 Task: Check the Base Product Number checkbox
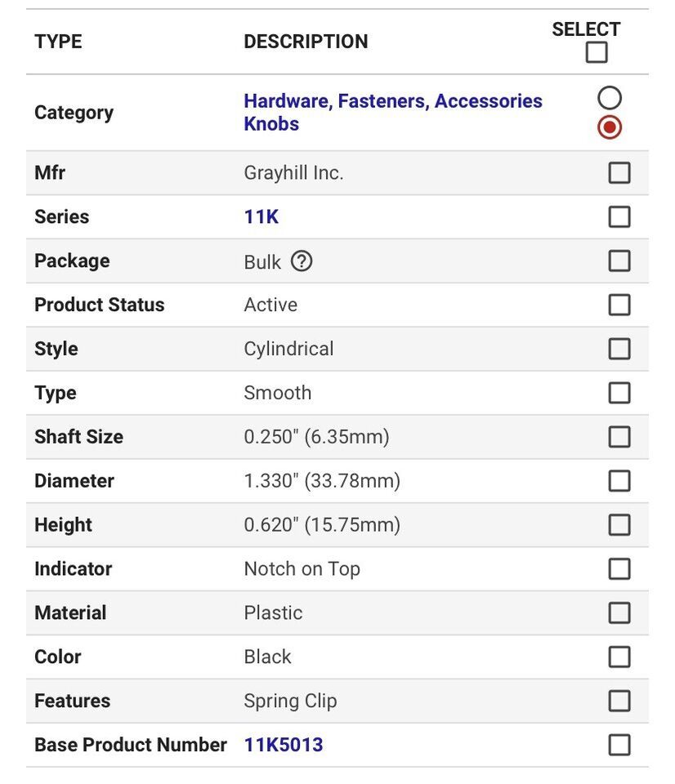click(x=619, y=745)
